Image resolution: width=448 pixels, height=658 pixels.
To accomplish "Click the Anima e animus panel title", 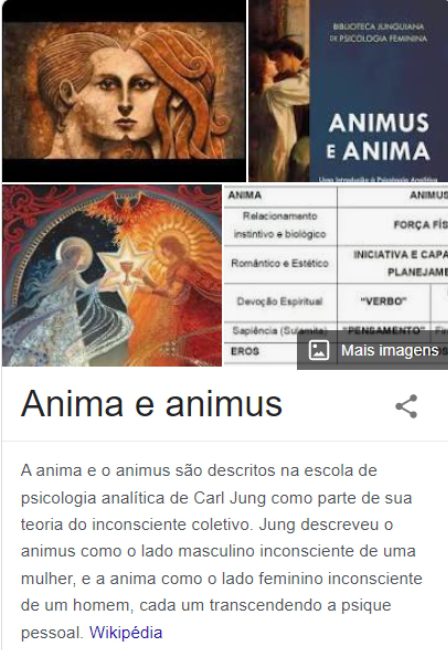I will click(151, 404).
